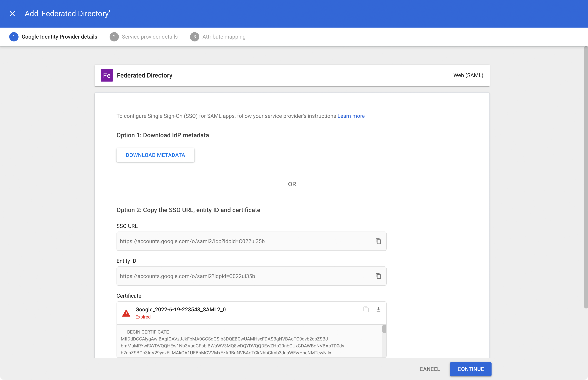Image resolution: width=588 pixels, height=380 pixels.
Task: Select the Federated Directory app icon
Action: click(x=106, y=75)
